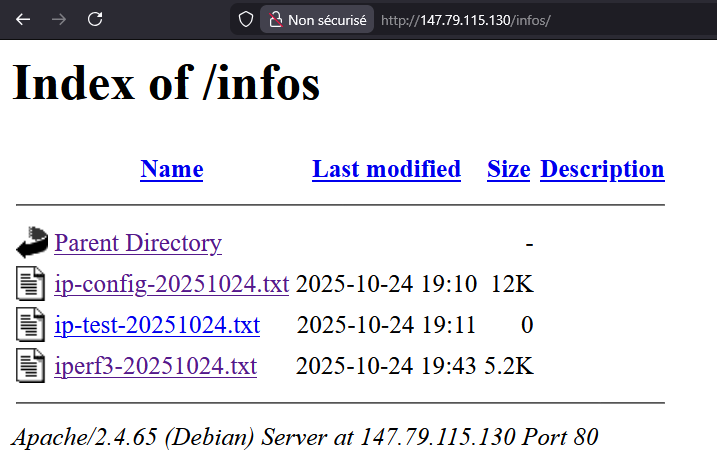Screen dimensions: 717x465
Task: Open the tracking protection shield icon
Action: (x=245, y=20)
